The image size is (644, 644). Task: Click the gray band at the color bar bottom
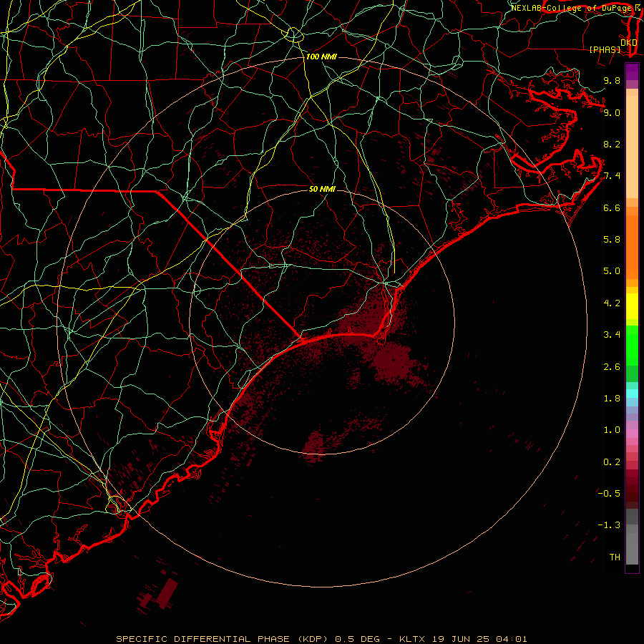632,545
